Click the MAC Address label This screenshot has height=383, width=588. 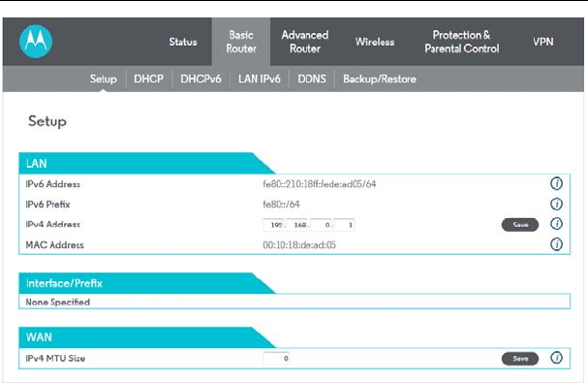click(x=55, y=244)
